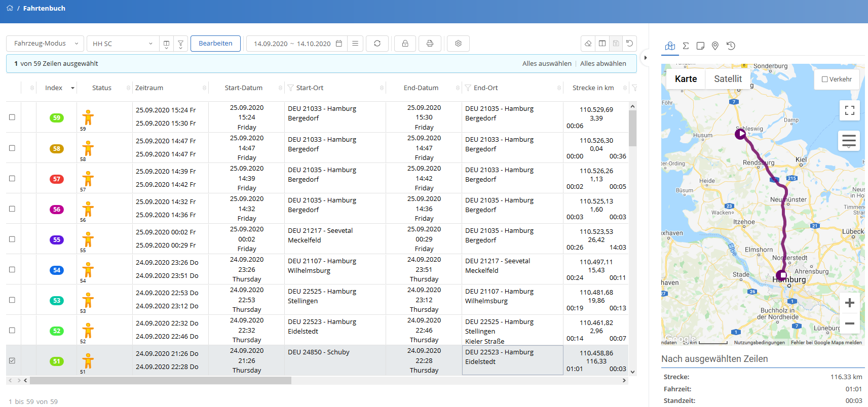868x407 pixels.
Task: Uncheck the selected row 51 checkbox
Action: [12, 361]
